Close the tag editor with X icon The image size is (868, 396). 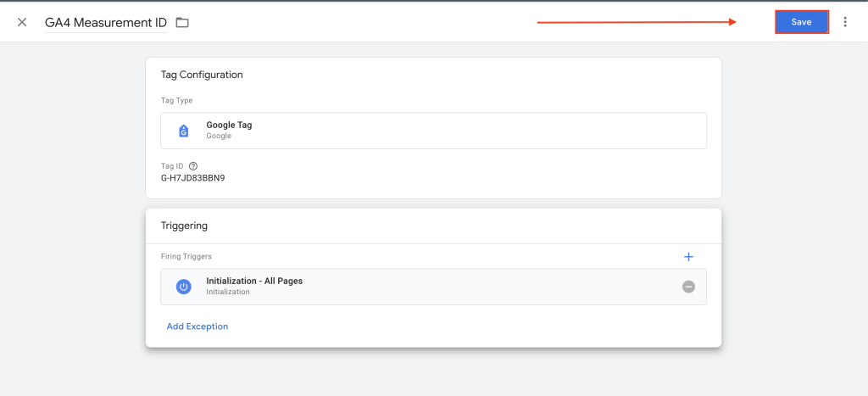tap(22, 22)
